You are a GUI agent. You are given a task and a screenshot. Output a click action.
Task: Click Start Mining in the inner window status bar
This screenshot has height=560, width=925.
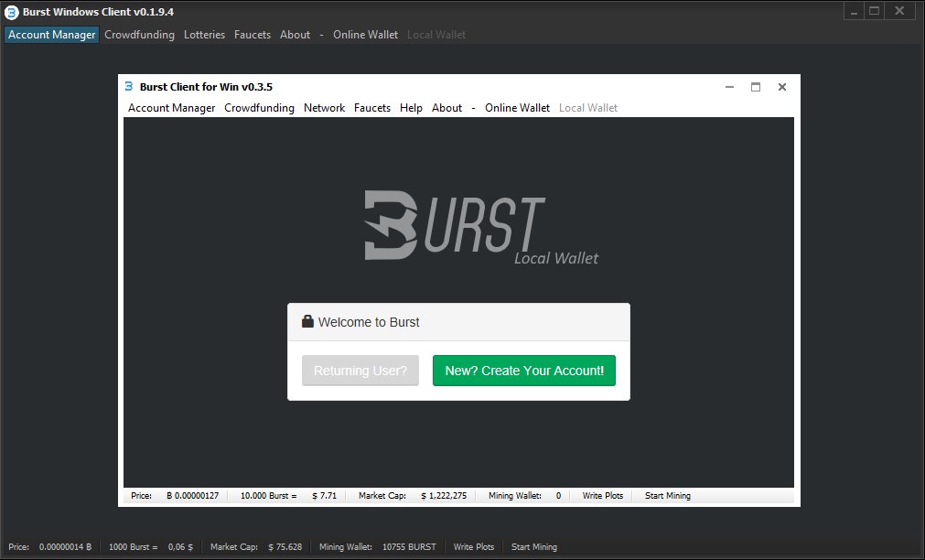pos(668,496)
